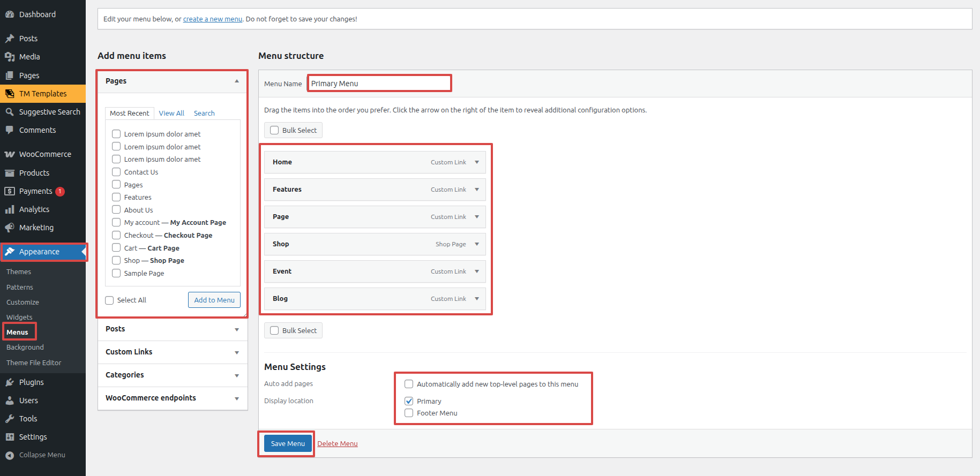The image size is (980, 476).
Task: Expand the WooCommerce endpoints section
Action: pyautogui.click(x=236, y=398)
